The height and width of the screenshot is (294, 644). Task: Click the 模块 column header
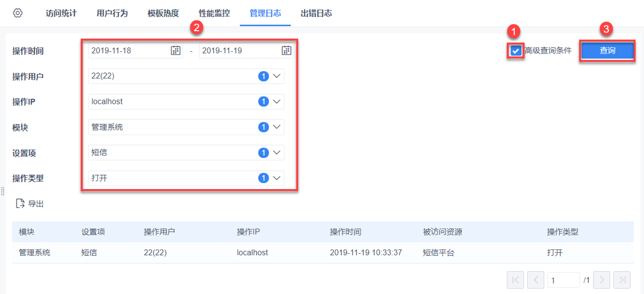pos(27,232)
